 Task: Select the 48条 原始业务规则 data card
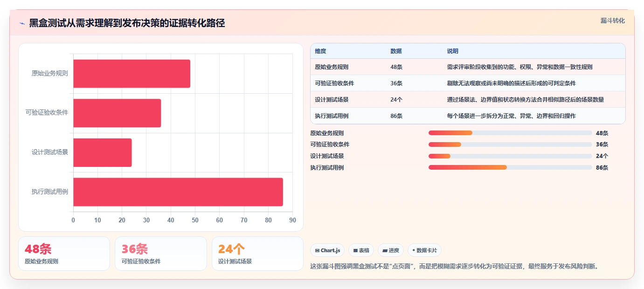click(64, 254)
